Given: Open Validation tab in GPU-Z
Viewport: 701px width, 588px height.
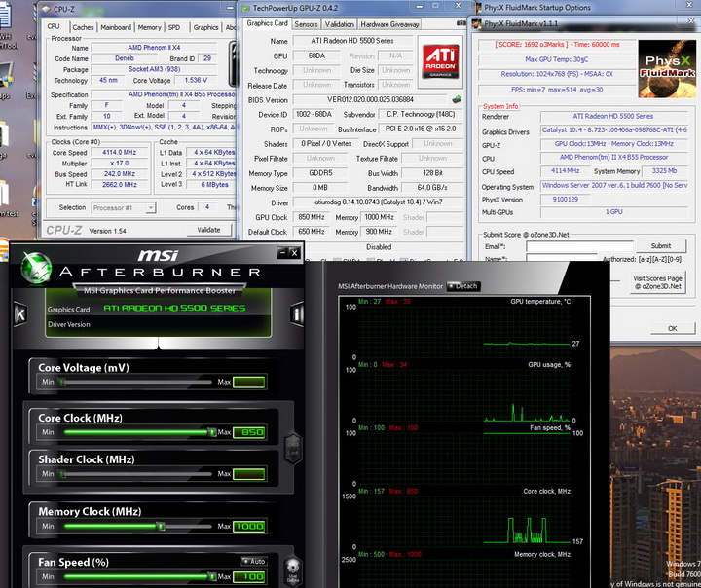Looking at the screenshot, I should tap(340, 24).
